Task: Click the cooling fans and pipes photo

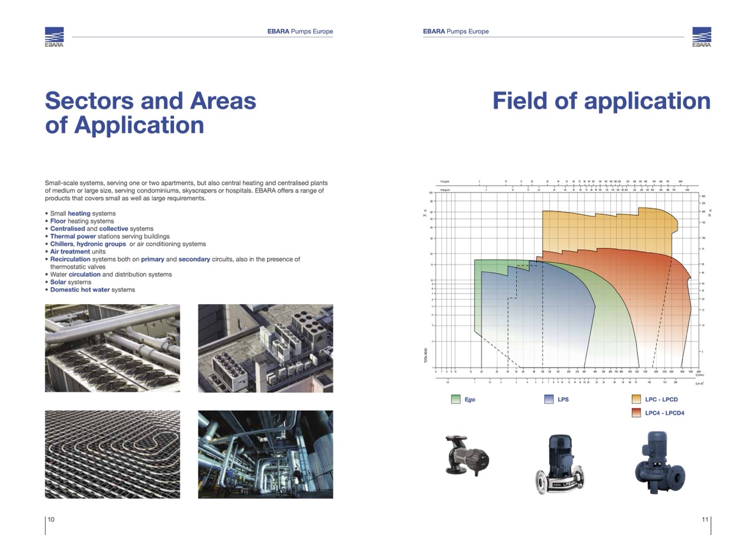Action: pyautogui.click(x=112, y=348)
